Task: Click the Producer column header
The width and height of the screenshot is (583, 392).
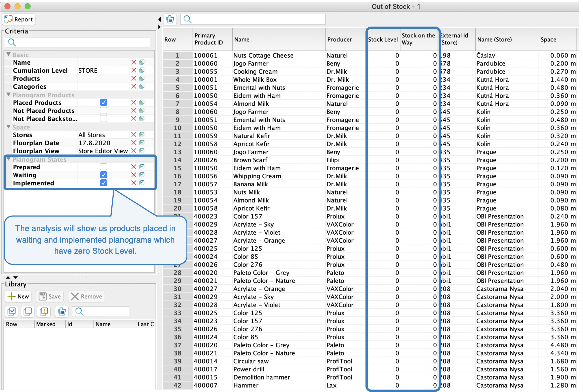Action: pos(339,39)
